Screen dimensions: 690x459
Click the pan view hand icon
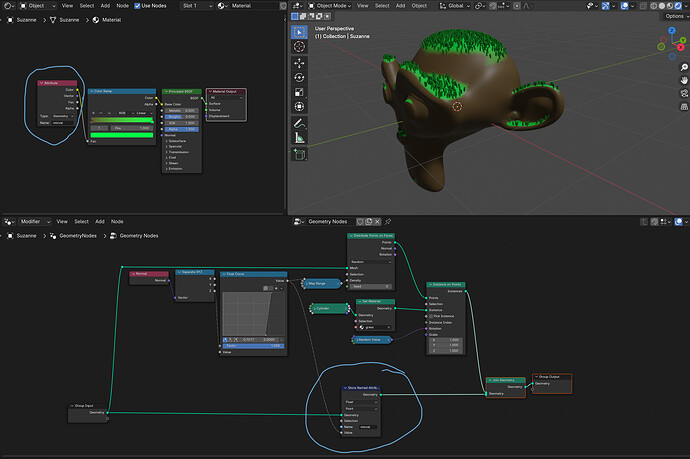684,80
